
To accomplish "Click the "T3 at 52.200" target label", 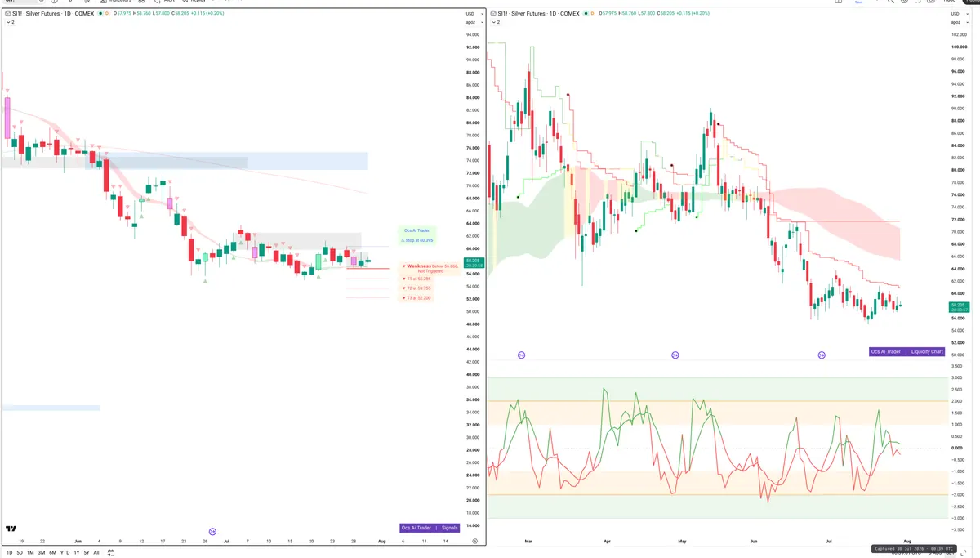I will coord(416,298).
